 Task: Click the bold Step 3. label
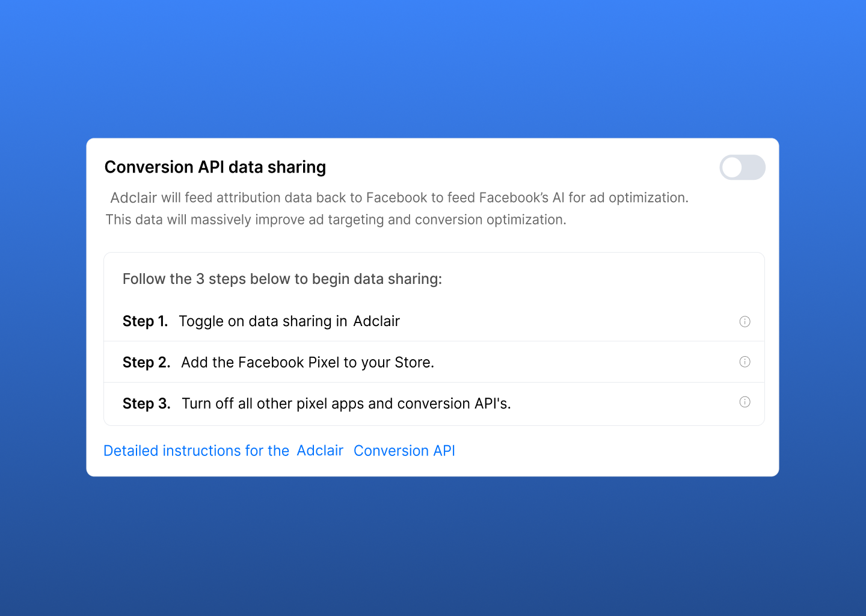pos(146,404)
